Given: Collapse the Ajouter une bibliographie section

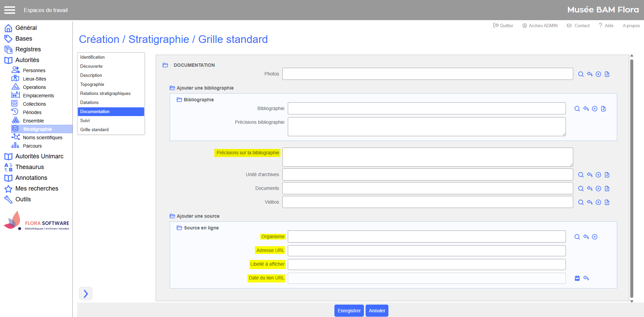Looking at the screenshot, I should pos(172,88).
